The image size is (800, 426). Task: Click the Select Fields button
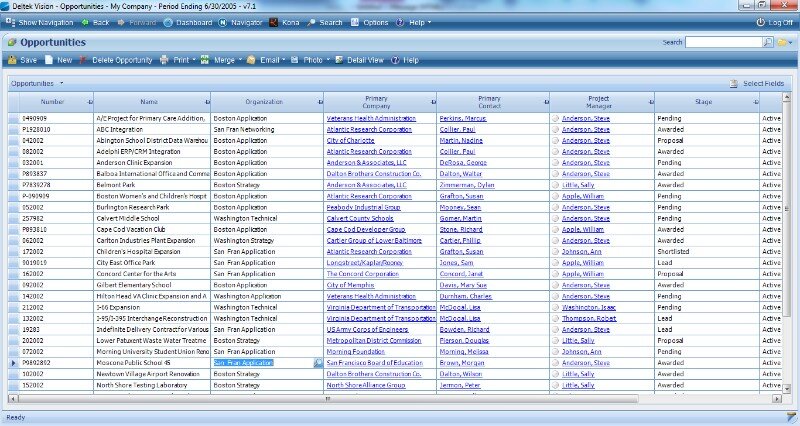tap(762, 83)
